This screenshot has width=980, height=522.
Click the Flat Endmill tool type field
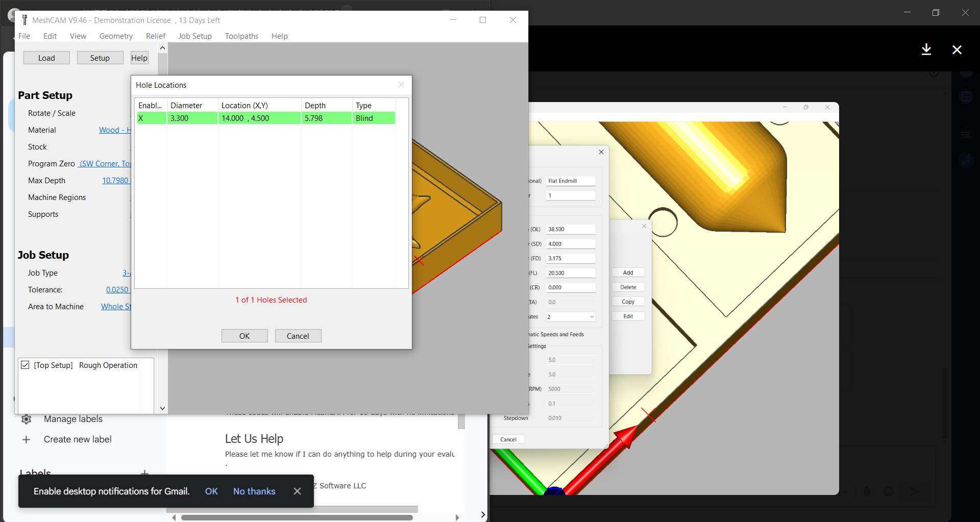[x=571, y=181]
